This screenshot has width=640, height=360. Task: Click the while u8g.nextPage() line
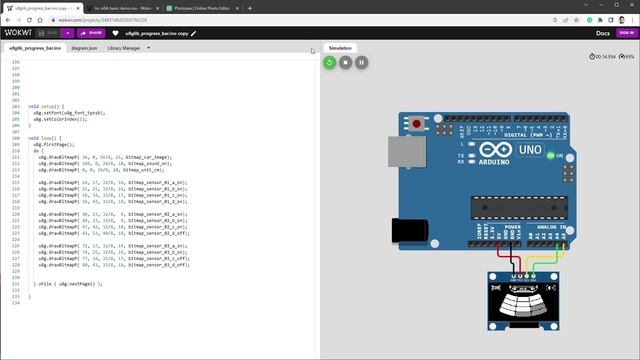[68, 284]
